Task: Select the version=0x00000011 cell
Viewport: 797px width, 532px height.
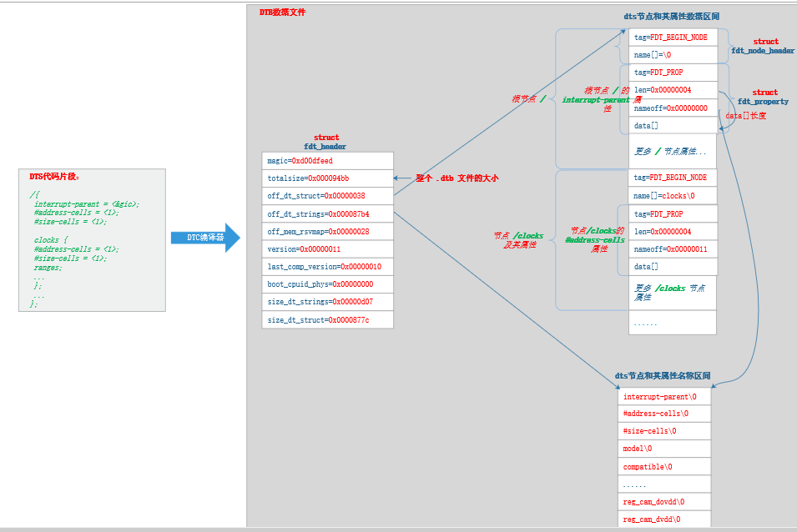Action: pos(327,248)
